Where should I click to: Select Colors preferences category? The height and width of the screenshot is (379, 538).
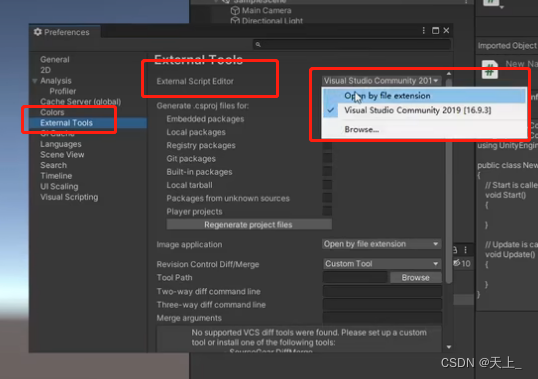pyautogui.click(x=52, y=112)
